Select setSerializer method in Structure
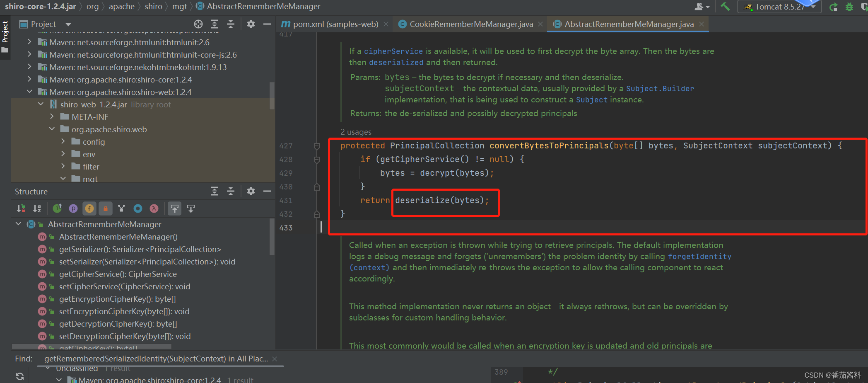Viewport: 868px width, 383px height. tap(147, 262)
